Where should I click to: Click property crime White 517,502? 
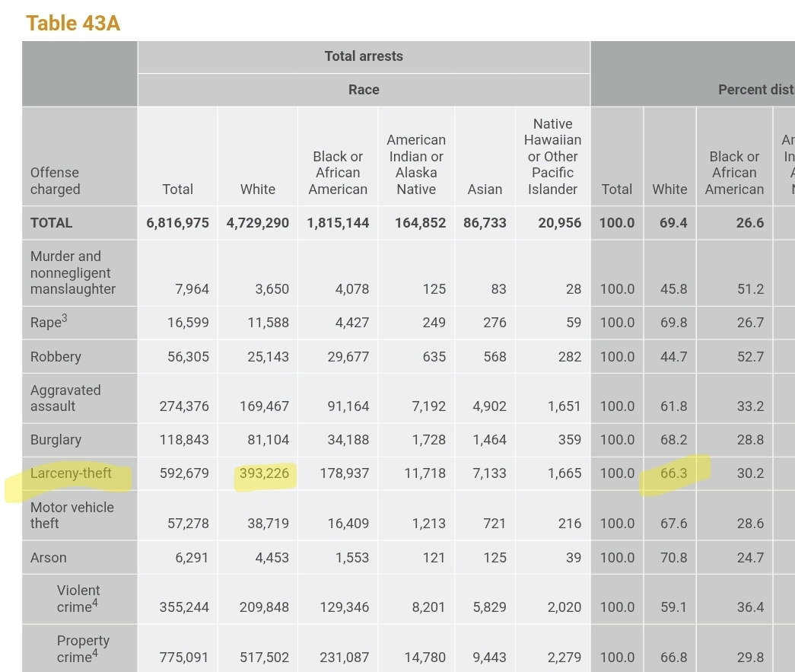click(x=264, y=658)
